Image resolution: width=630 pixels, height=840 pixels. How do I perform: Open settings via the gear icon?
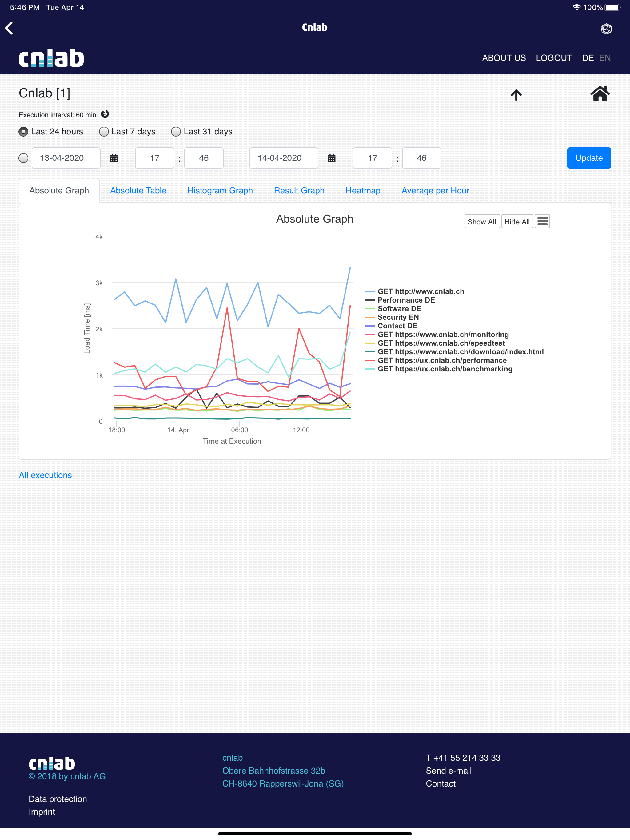pos(606,29)
